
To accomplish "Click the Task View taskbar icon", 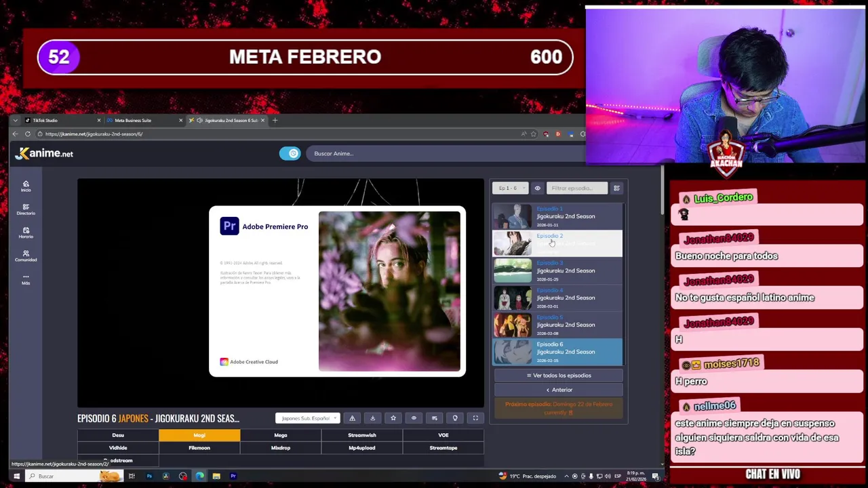I will 132,476.
